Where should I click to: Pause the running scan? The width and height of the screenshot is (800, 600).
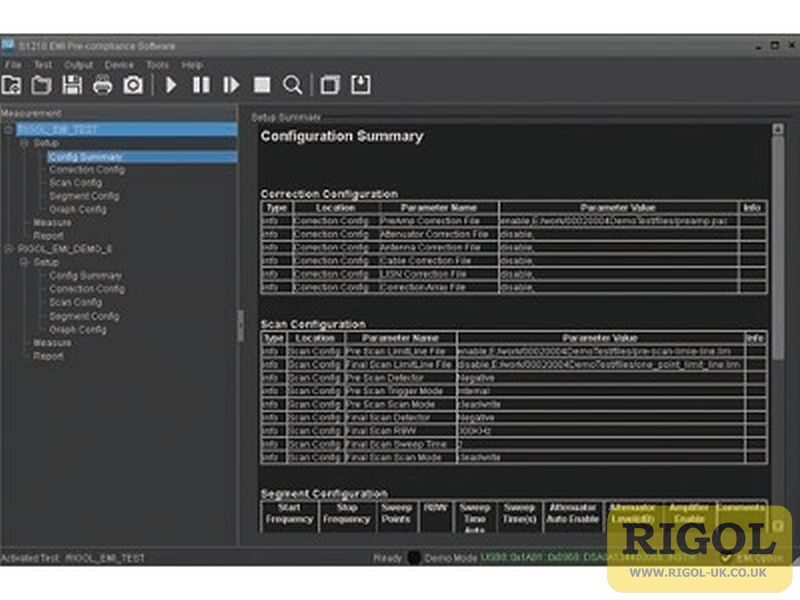(x=201, y=85)
